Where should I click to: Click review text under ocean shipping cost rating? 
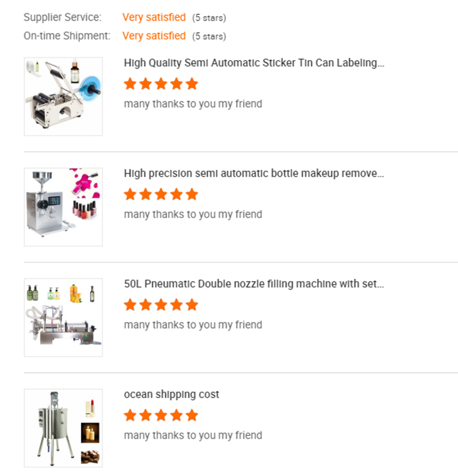pyautogui.click(x=193, y=435)
